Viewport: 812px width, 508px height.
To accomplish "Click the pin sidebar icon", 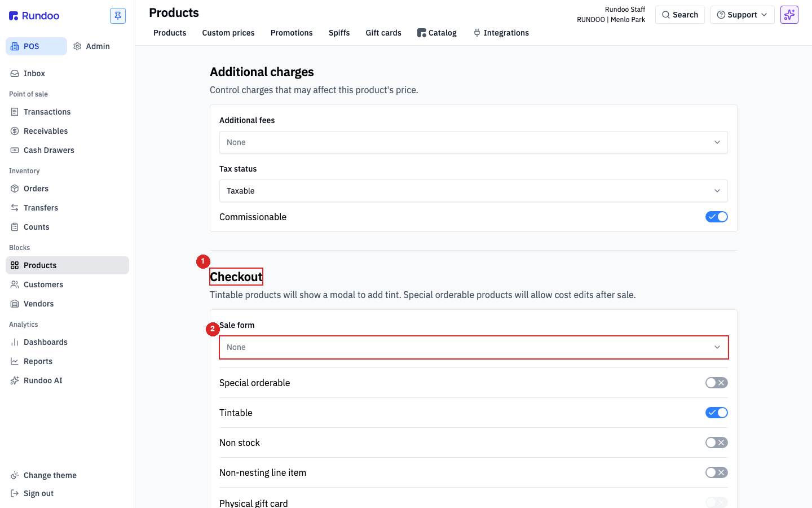I will pyautogui.click(x=118, y=16).
